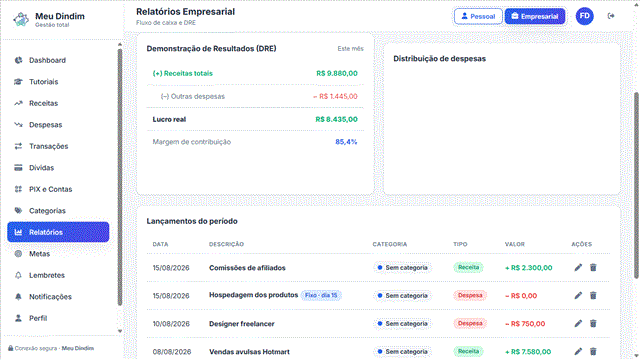Click the 10/08/2026 date cell
The image size is (640, 360).
point(171,324)
